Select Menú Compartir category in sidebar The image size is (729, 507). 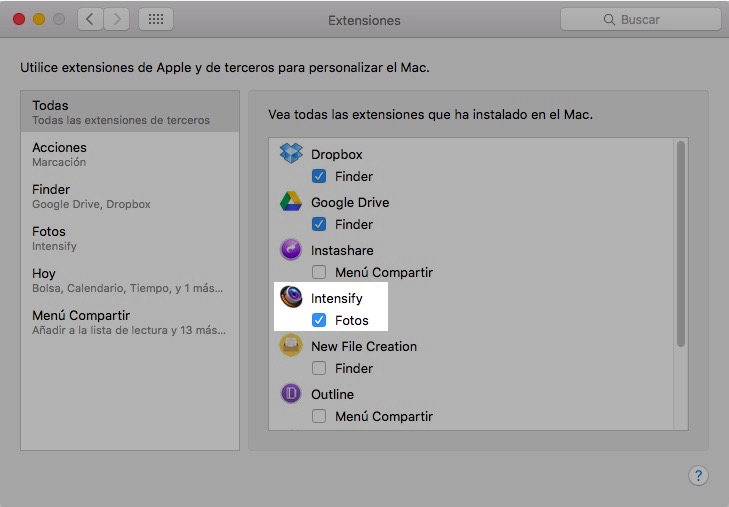click(130, 322)
